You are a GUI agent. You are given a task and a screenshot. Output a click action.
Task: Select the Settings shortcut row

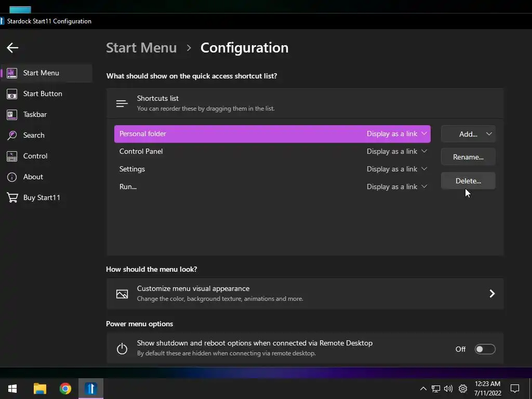272,169
